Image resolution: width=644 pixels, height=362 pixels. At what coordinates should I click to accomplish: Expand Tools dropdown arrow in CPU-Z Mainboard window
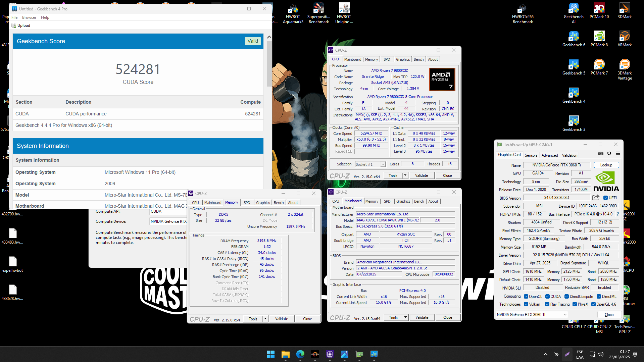tap(405, 317)
